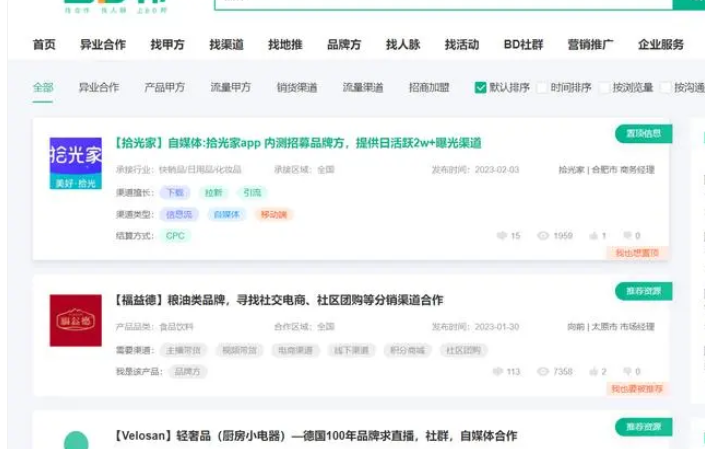Like the 福益德 listing with thumbs-up
This screenshot has height=449, width=705.
pos(593,371)
